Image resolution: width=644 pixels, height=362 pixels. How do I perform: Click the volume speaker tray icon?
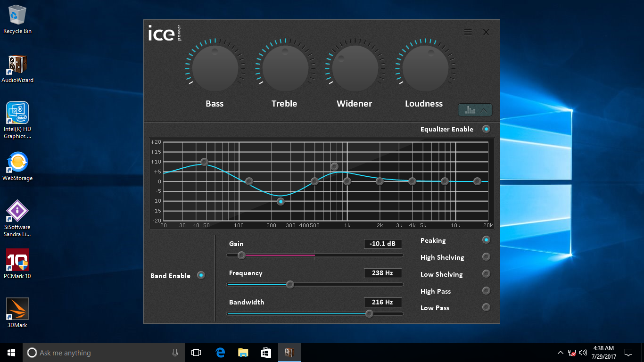click(583, 353)
